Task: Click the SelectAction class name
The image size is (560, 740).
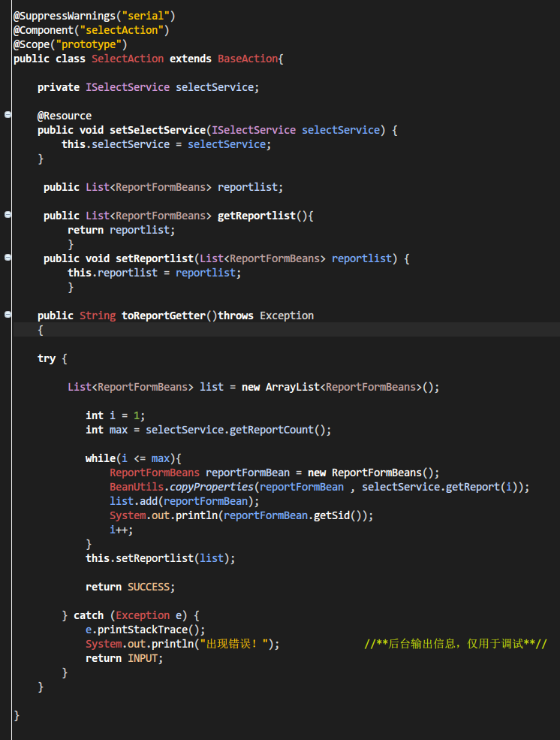Action: pyautogui.click(x=128, y=59)
